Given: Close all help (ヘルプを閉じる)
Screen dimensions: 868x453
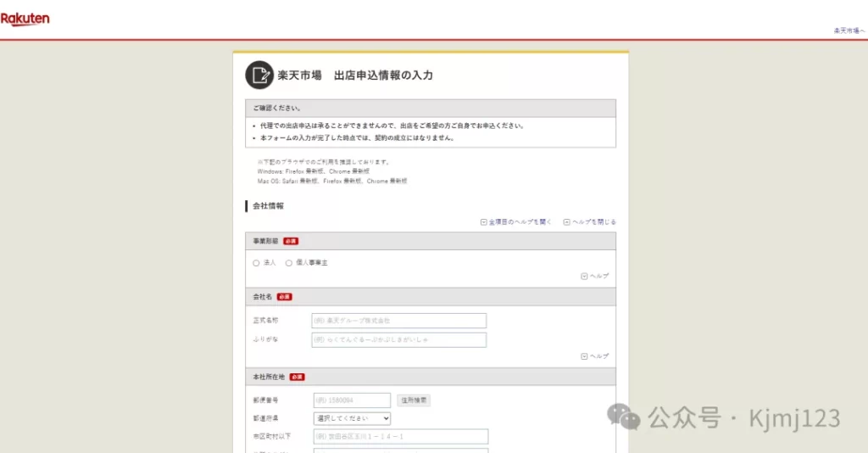Looking at the screenshot, I should click(x=590, y=222).
